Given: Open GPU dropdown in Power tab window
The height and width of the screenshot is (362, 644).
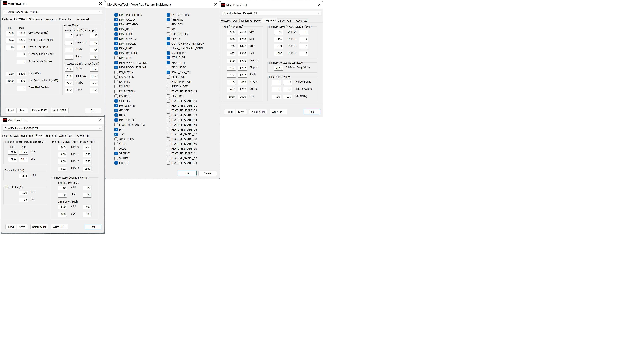Looking at the screenshot, I should pos(52,128).
